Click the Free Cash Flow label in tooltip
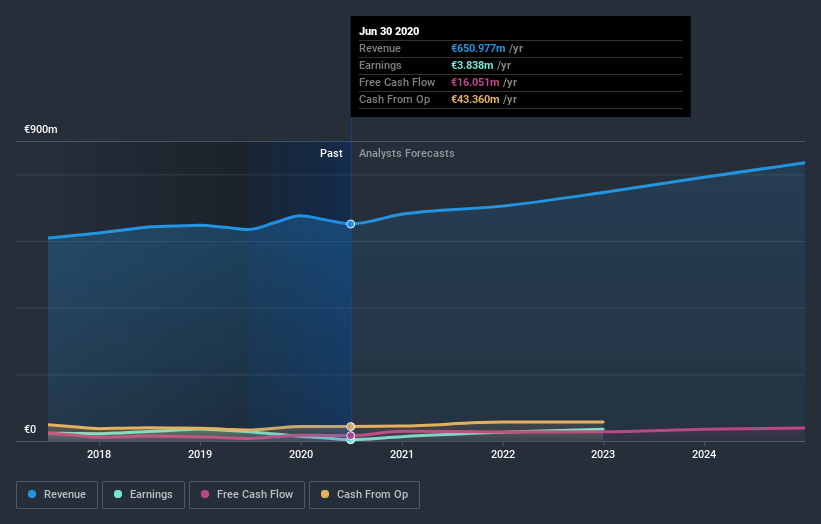 coord(397,82)
